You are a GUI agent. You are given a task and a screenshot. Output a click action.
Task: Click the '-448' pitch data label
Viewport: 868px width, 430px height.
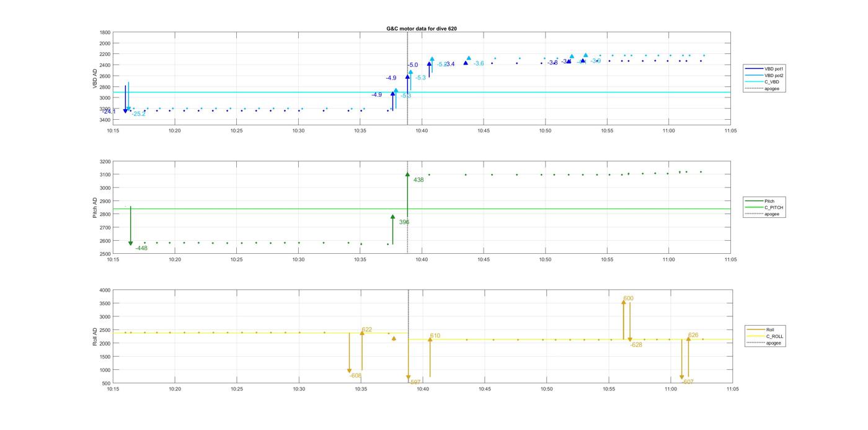[141, 248]
